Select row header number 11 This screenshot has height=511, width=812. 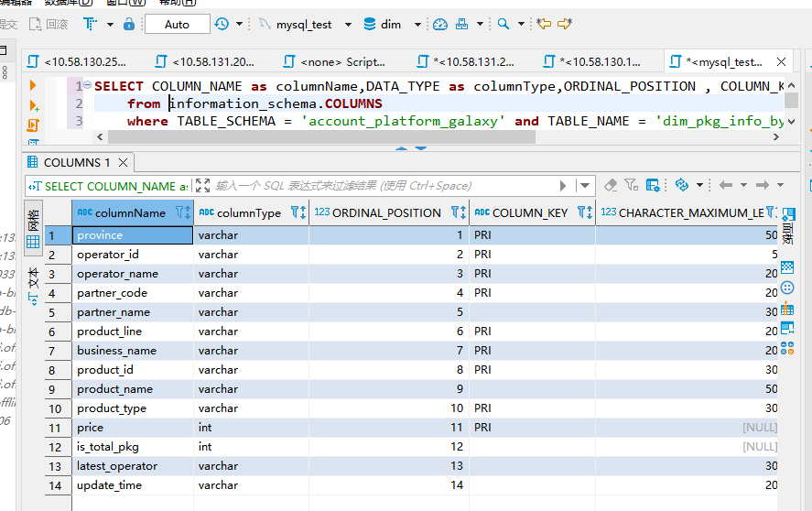click(x=58, y=428)
